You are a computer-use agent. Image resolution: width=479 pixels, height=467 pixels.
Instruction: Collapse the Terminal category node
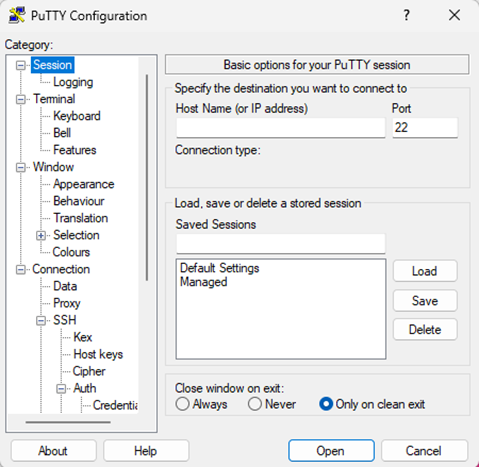coord(21,99)
